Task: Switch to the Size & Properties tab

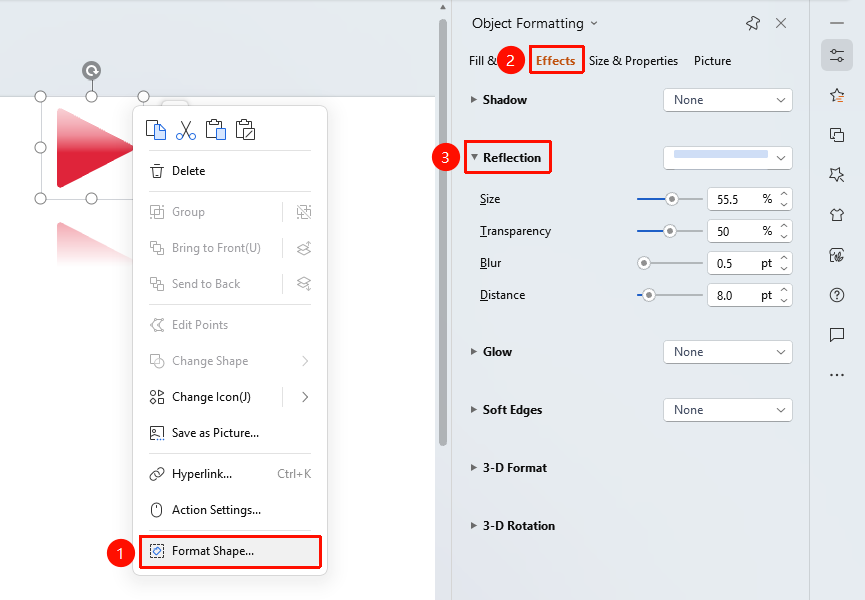Action: click(x=633, y=61)
